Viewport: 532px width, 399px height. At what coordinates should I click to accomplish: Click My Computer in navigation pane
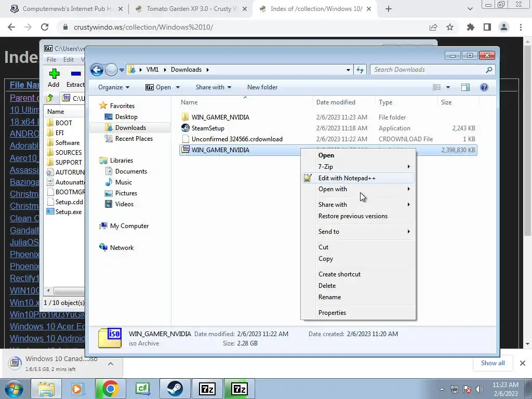tap(129, 226)
